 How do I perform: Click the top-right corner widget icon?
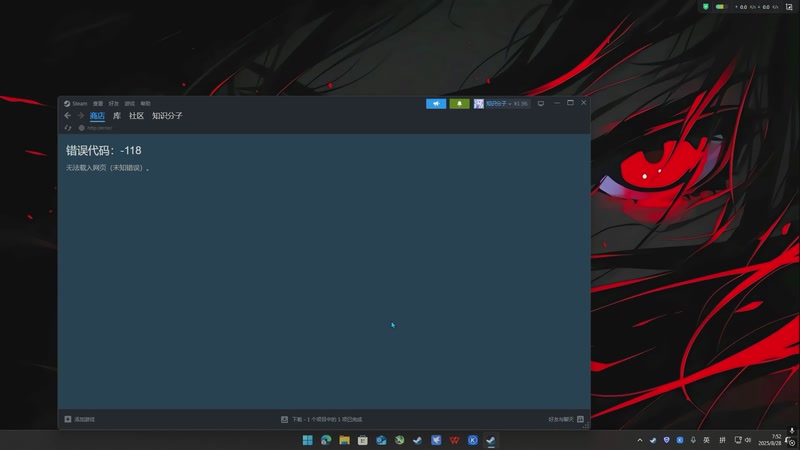point(789,7)
